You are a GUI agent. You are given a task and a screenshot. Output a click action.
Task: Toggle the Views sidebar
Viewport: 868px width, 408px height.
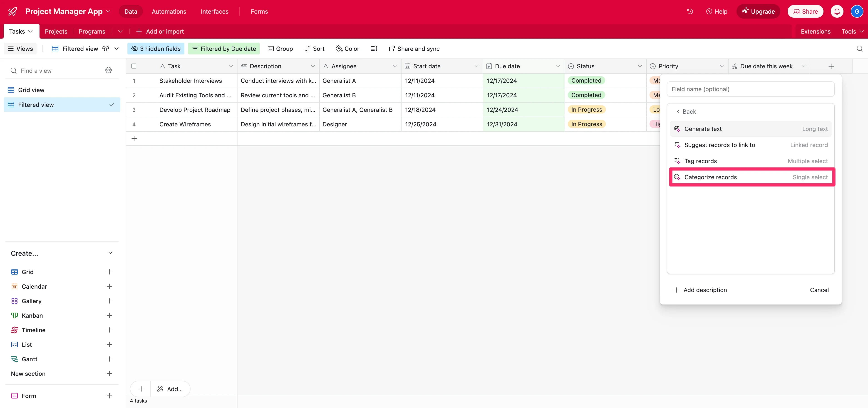coord(20,49)
